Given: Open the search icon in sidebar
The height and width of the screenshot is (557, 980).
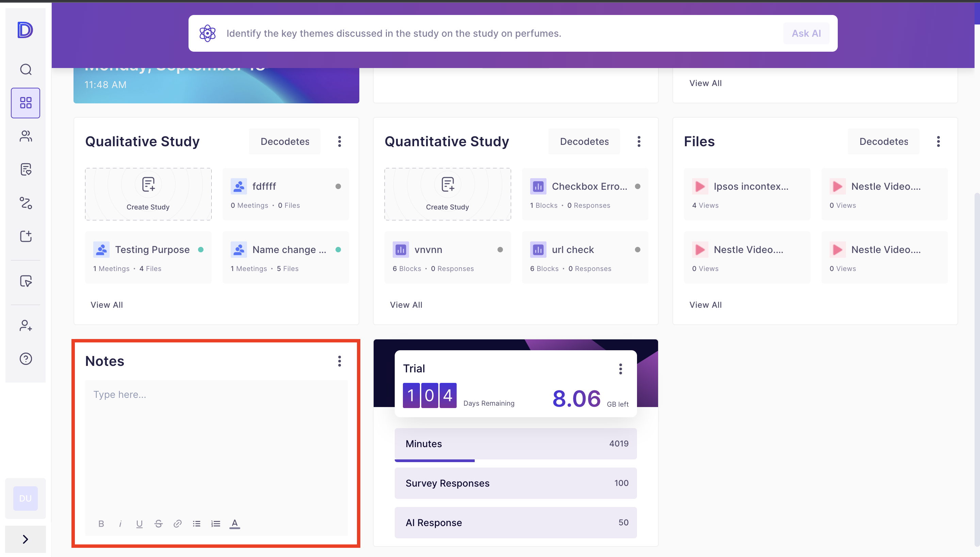Looking at the screenshot, I should point(26,69).
